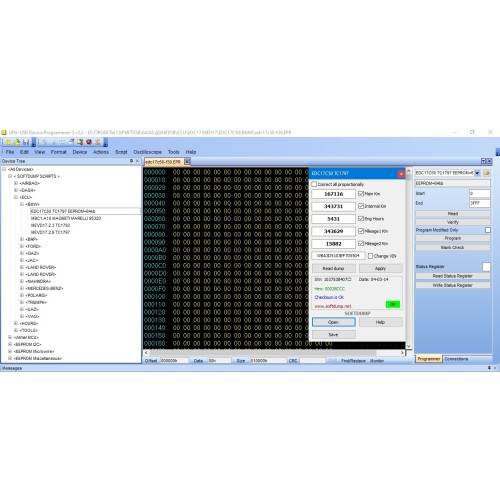
Task: Pin the Messages panel
Action: [x=489, y=368]
